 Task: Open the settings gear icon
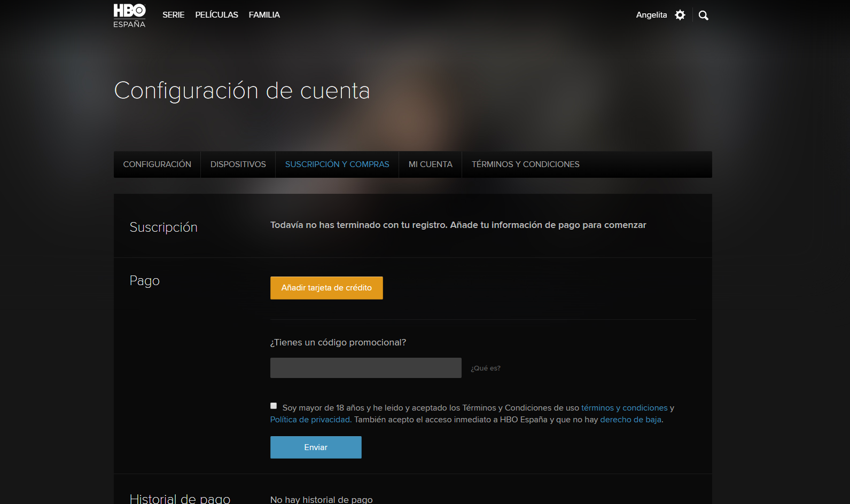680,15
